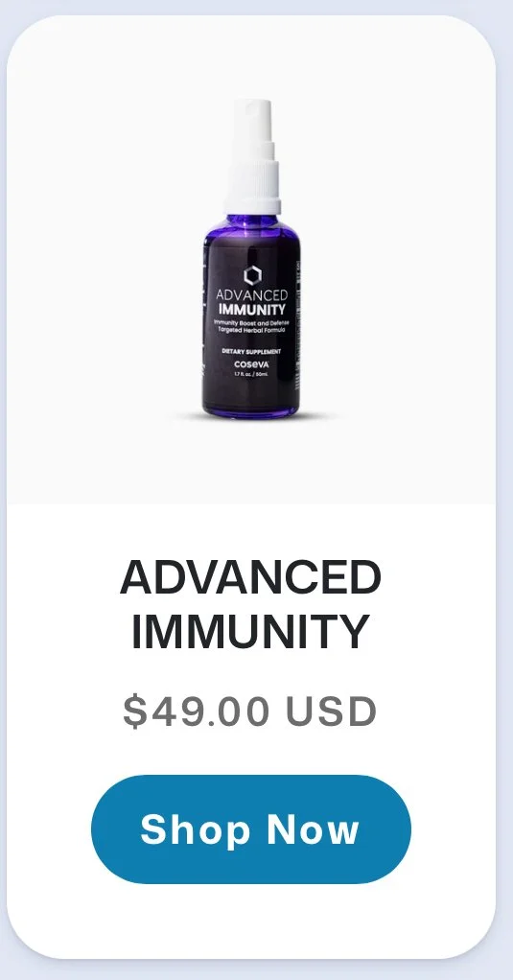Click the word Now inside the blue button
This screenshot has height=980, width=513.
tap(313, 830)
